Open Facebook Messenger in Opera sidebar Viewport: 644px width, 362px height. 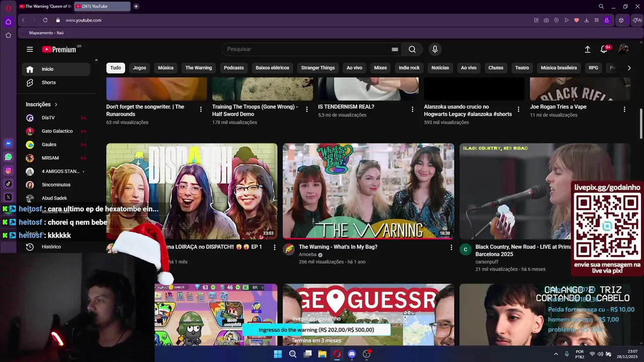pyautogui.click(x=8, y=144)
